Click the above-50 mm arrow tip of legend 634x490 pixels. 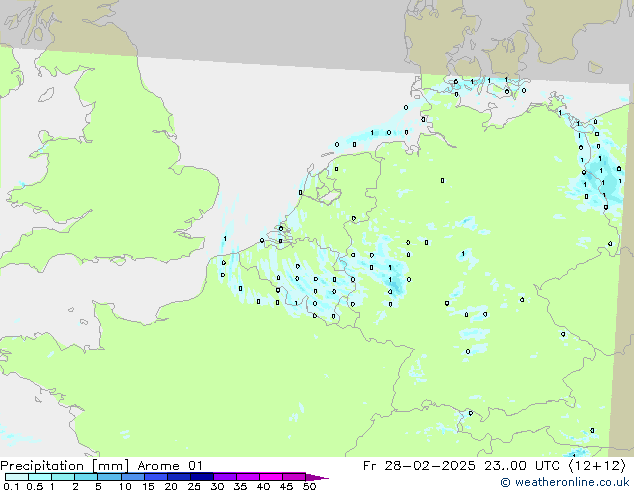(317, 477)
